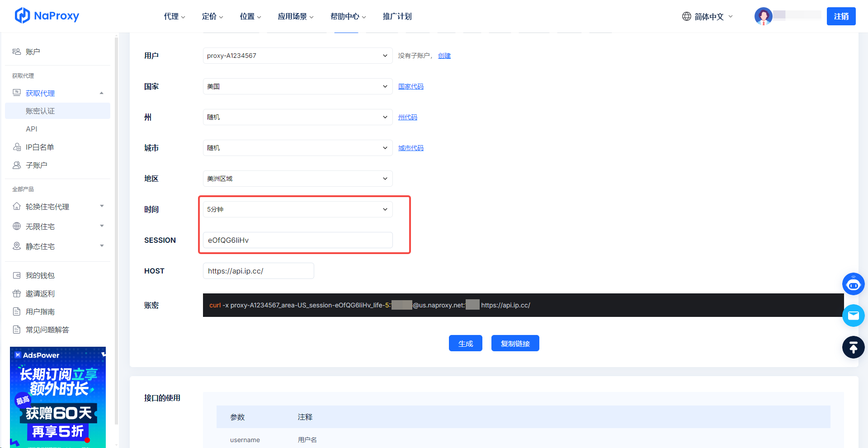The image size is (868, 448).
Task: Click the 子账户 person icon
Action: point(17,165)
